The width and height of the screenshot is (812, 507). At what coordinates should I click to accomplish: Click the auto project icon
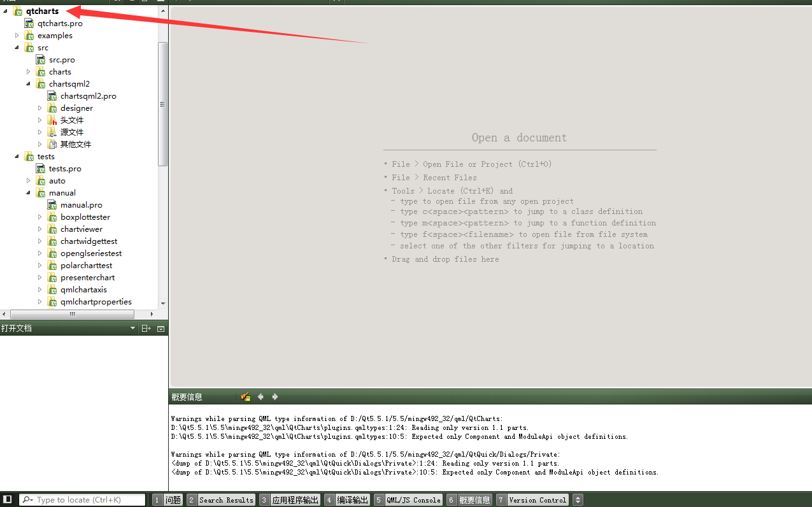coord(40,181)
